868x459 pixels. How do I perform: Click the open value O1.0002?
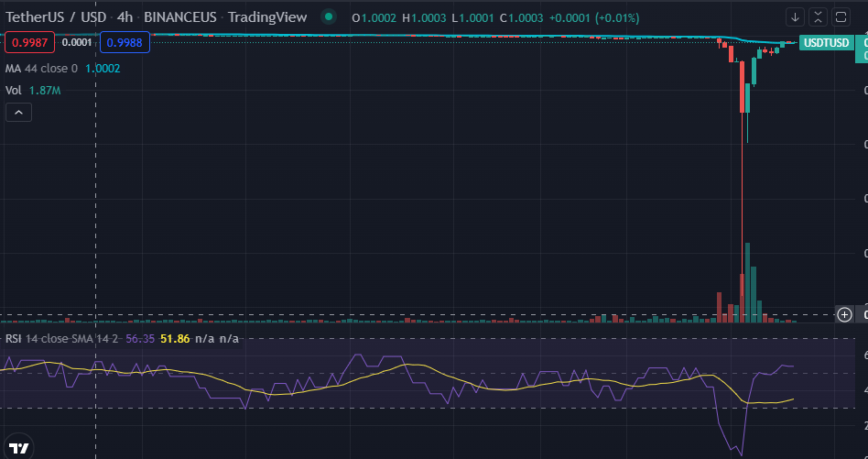pos(374,17)
